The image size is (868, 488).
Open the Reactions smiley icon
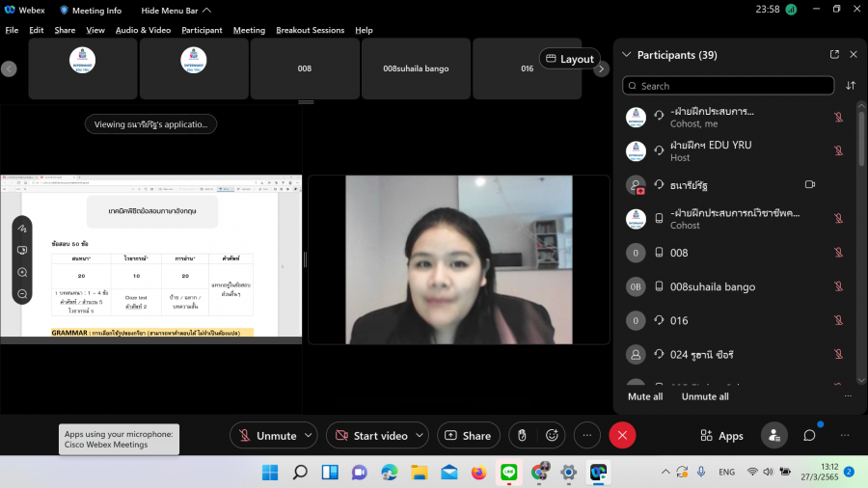(553, 436)
